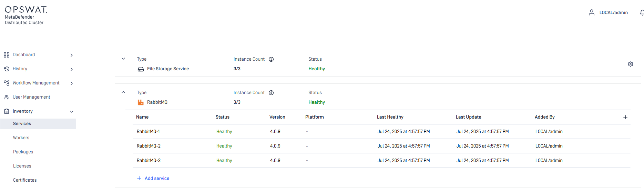Expand the Workflow Management submenu arrow

click(x=72, y=83)
